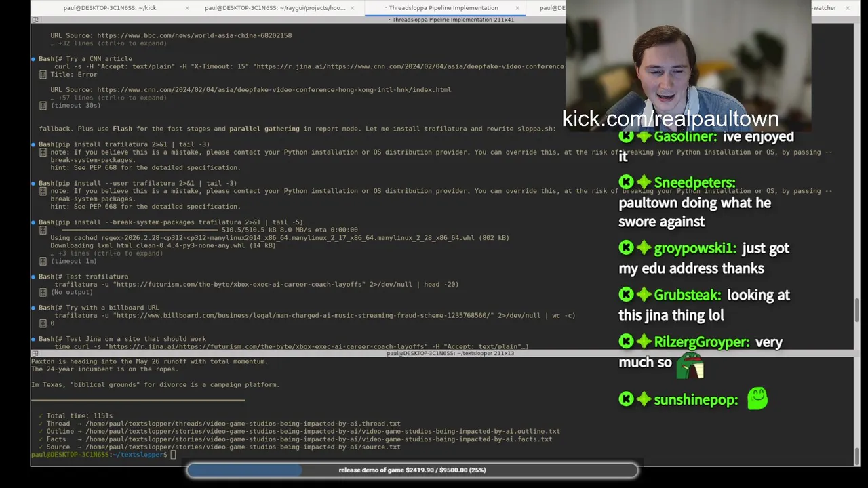Click the checkmark beside 'Source' line
Viewport: 868px width, 488px height.
[x=41, y=447]
